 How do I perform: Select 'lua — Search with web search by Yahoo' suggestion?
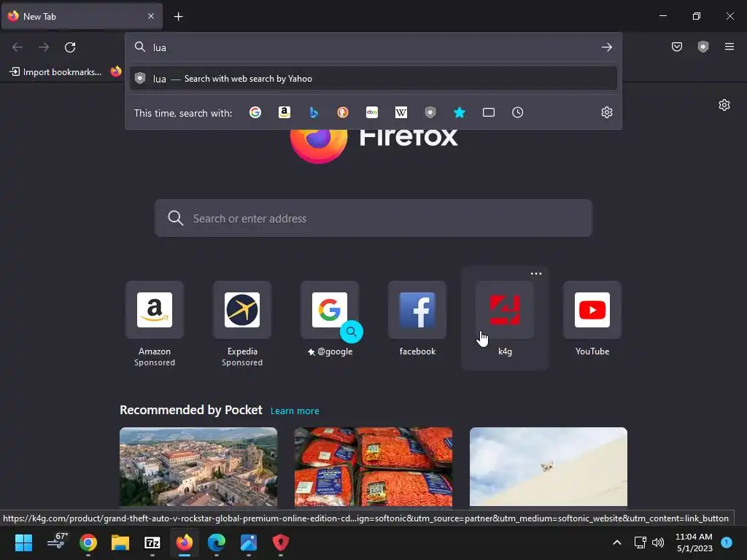tap(373, 79)
